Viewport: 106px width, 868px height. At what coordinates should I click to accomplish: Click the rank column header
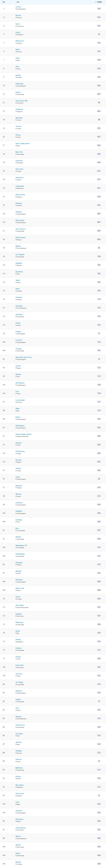coord(4,2)
